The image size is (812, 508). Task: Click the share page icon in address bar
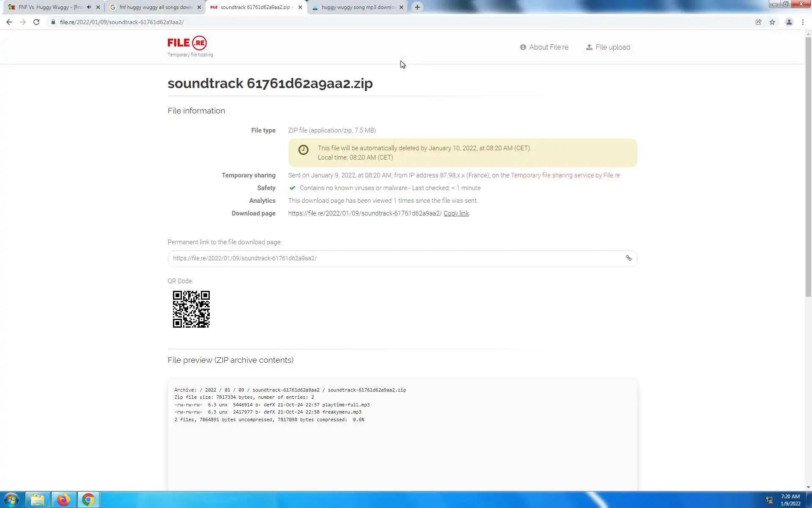click(758, 22)
